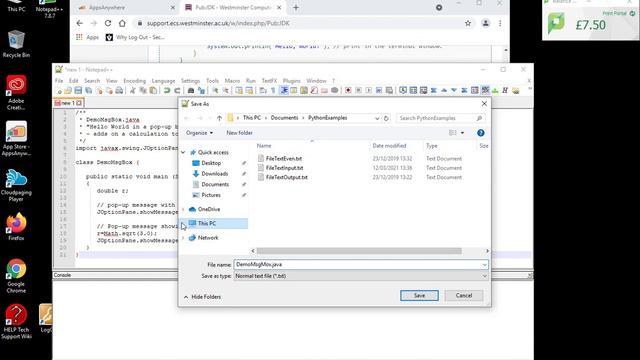Expand the OneDrive tree node
The image size is (640, 360).
pos(183,209)
